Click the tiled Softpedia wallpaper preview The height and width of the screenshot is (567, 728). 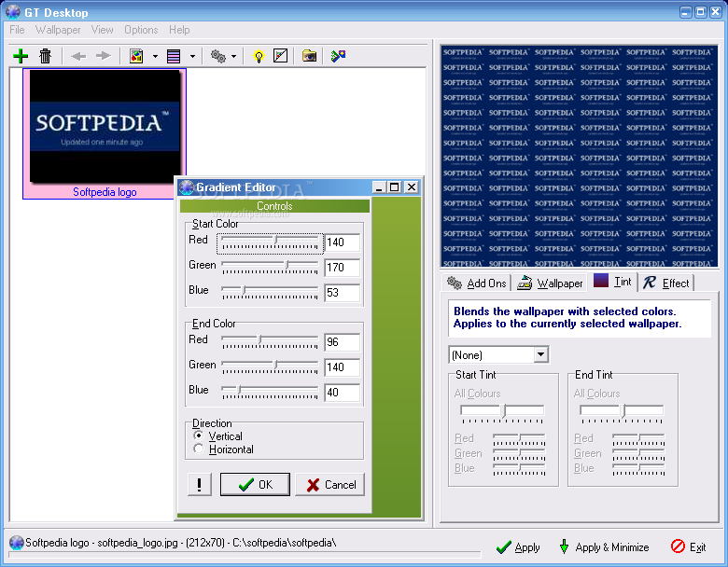[x=579, y=157]
